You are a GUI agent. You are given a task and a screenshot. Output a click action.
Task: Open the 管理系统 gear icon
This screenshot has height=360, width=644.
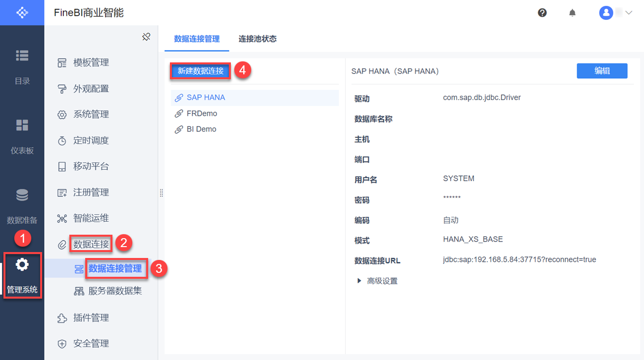coord(22,265)
